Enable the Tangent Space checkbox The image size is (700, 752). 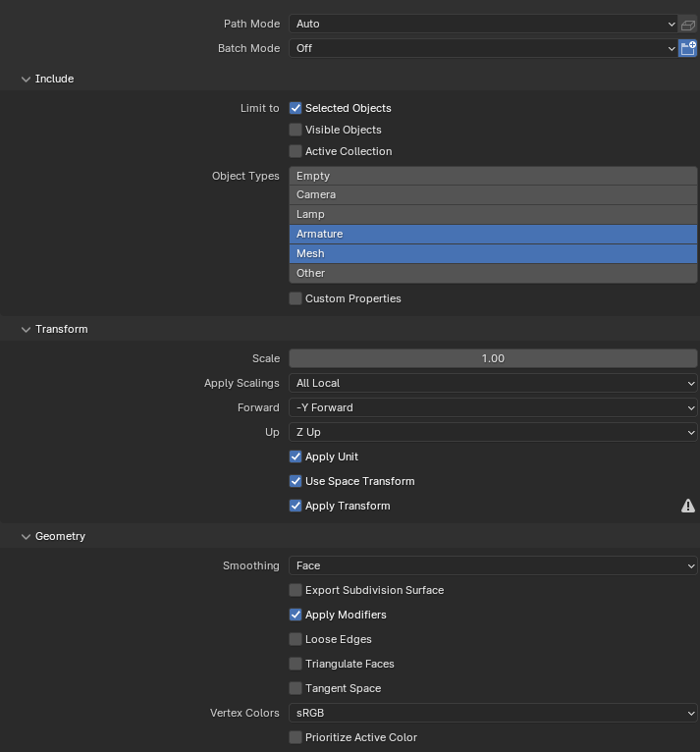tap(296, 688)
